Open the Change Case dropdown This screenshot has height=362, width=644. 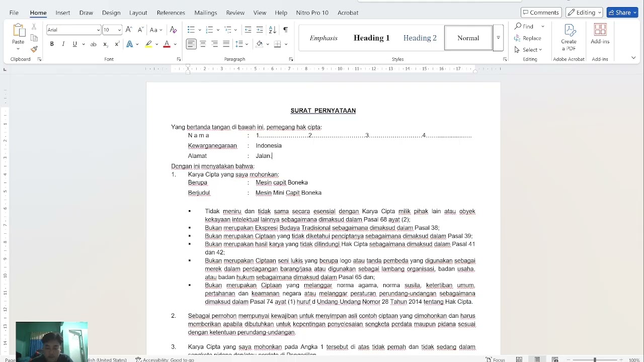click(x=156, y=30)
